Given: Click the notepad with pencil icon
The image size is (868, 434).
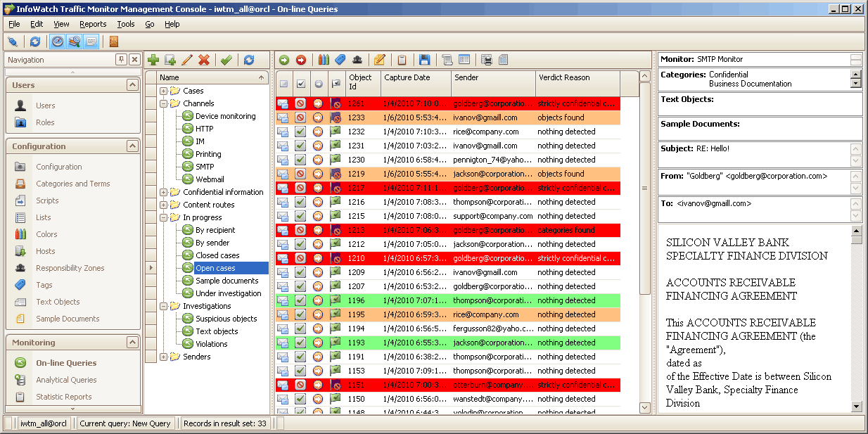Looking at the screenshot, I should pyautogui.click(x=380, y=60).
